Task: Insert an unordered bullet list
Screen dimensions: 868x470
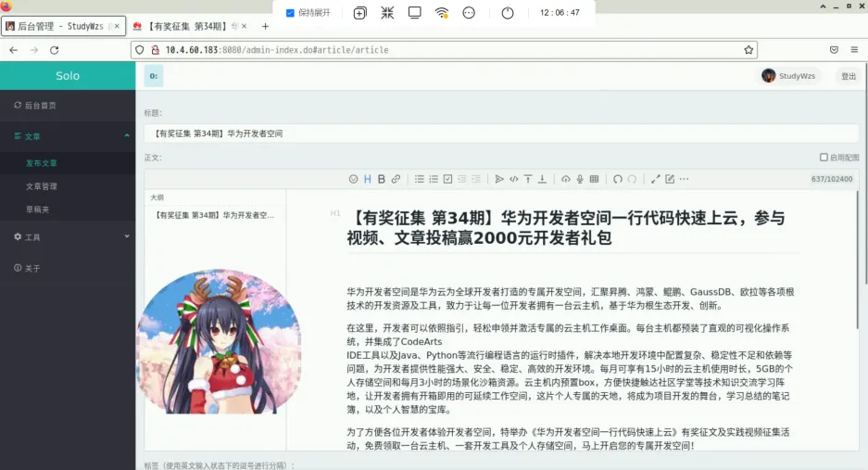Action: [x=419, y=179]
